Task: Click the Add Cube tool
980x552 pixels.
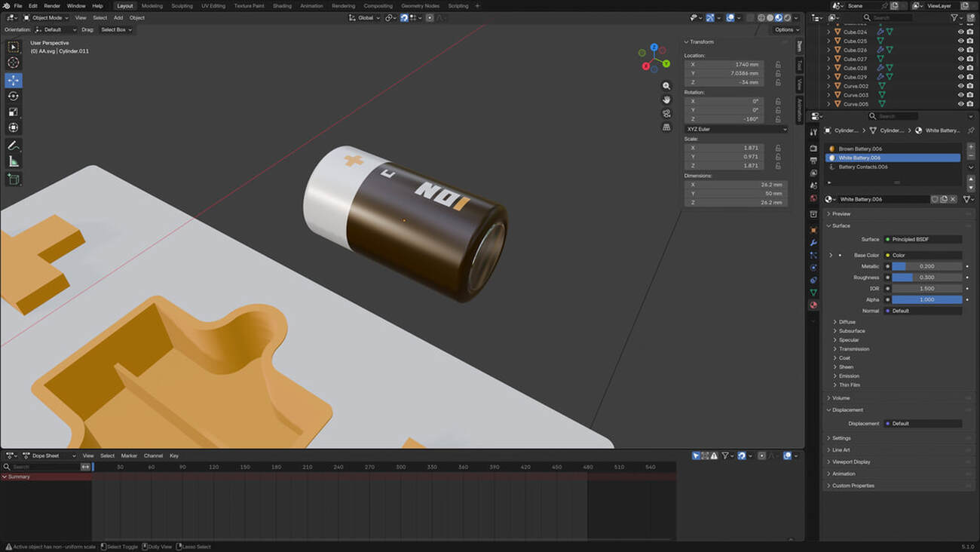Action: [14, 179]
